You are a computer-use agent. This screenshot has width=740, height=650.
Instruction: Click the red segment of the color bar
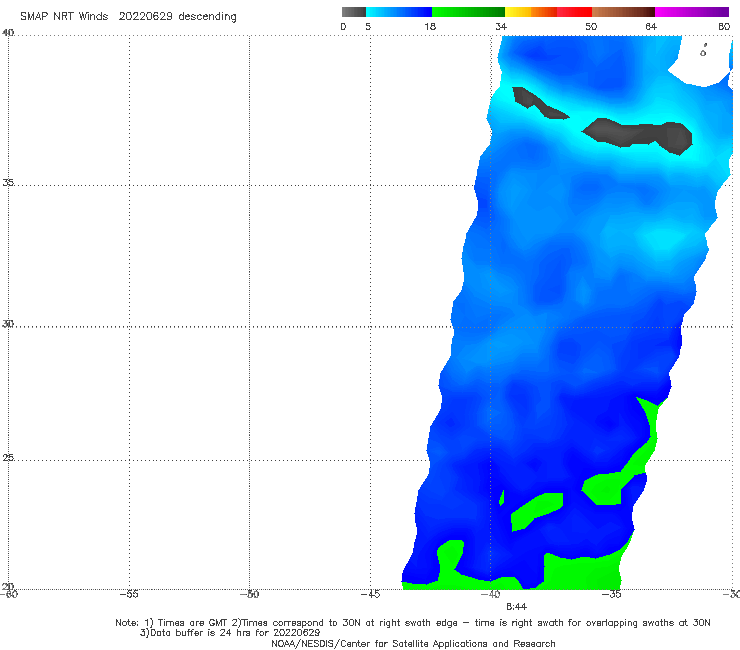(574, 12)
